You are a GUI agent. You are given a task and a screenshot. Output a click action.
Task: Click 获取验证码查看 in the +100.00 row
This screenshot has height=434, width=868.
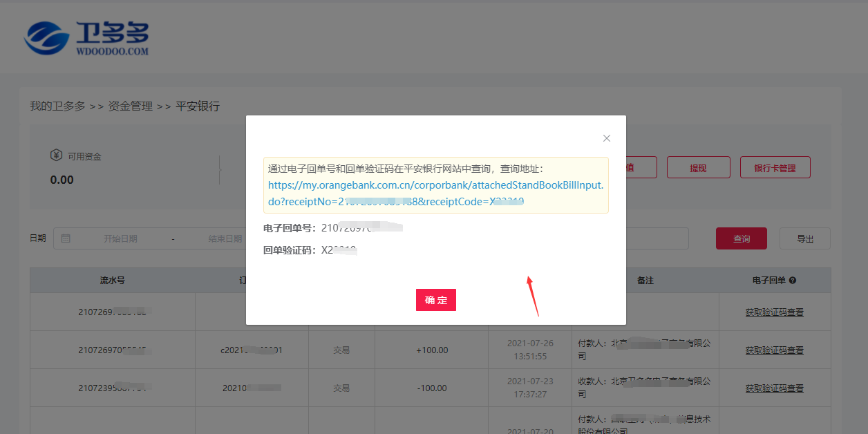[x=775, y=350]
